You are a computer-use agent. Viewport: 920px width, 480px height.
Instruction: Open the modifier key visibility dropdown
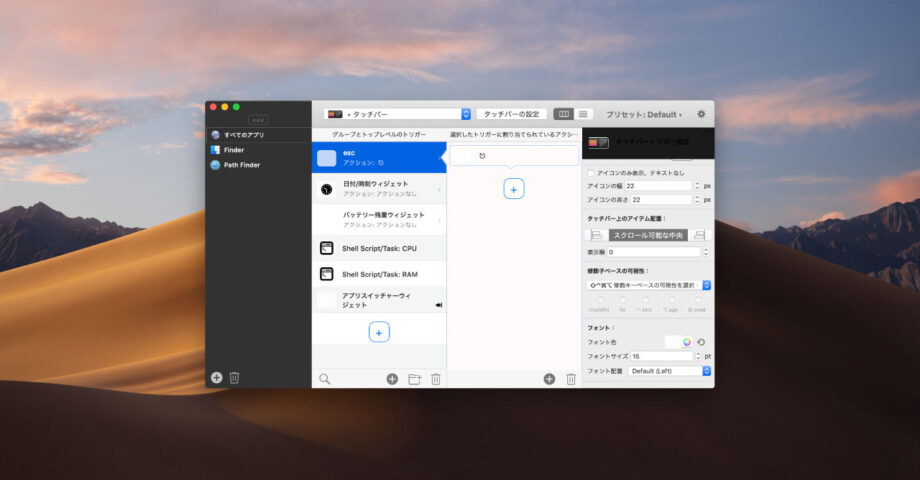pyautogui.click(x=644, y=285)
